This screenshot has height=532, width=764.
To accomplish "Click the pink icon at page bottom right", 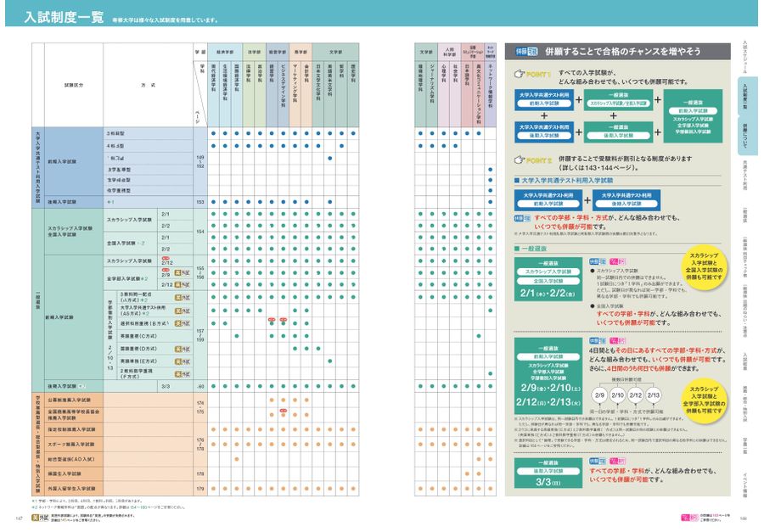I will [690, 517].
